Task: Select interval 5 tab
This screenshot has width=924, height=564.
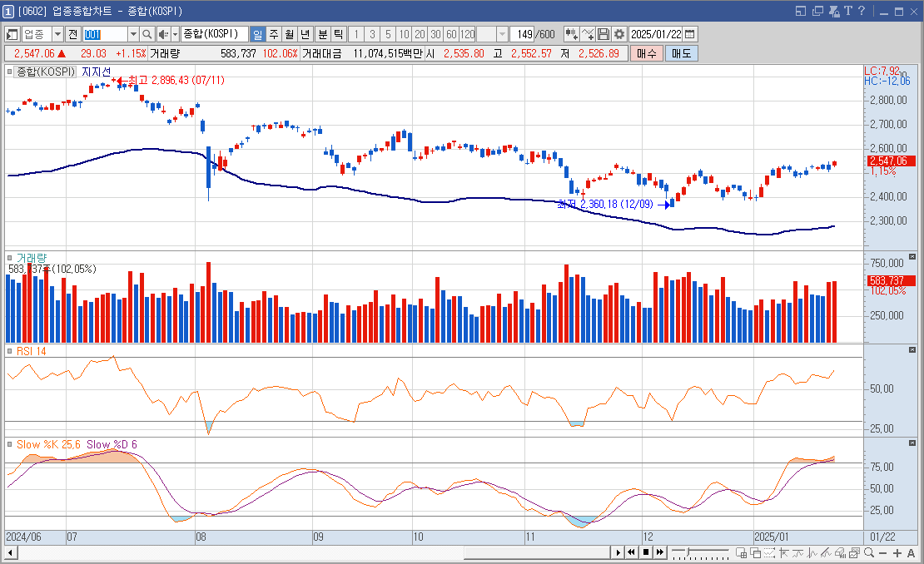Action: (x=388, y=34)
